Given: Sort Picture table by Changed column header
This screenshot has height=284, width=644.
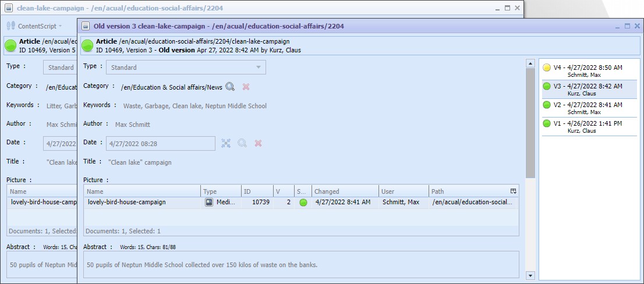Looking at the screenshot, I should point(345,191).
